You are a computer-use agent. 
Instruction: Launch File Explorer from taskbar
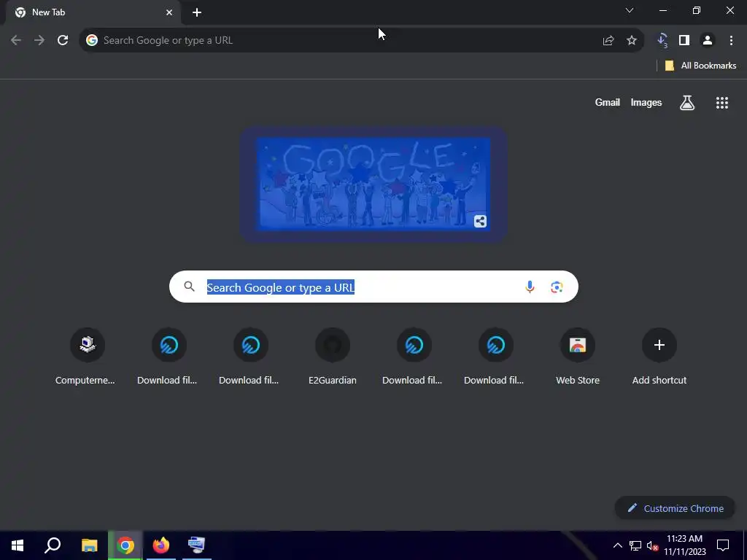tap(90, 545)
